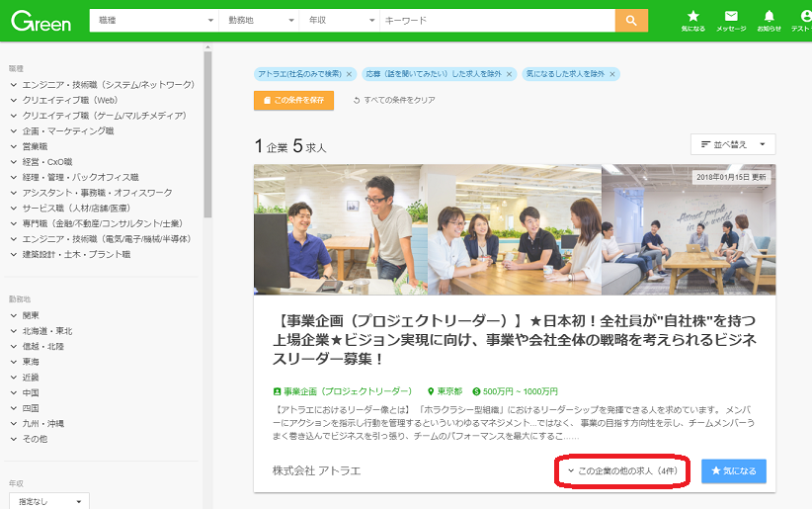This screenshot has width=812, height=509.
Task: Expand その他 region
Action: coord(29,439)
